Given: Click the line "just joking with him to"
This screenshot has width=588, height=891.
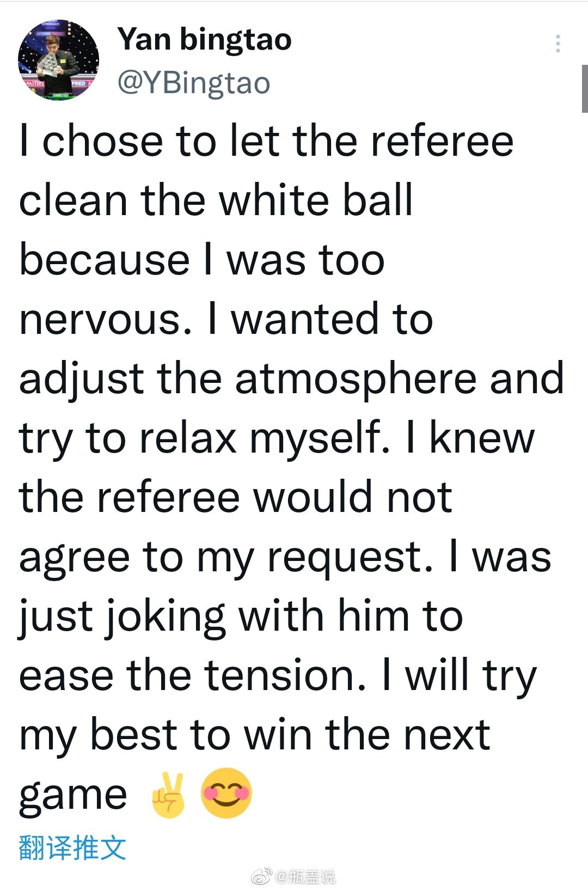Looking at the screenshot, I should 241,617.
